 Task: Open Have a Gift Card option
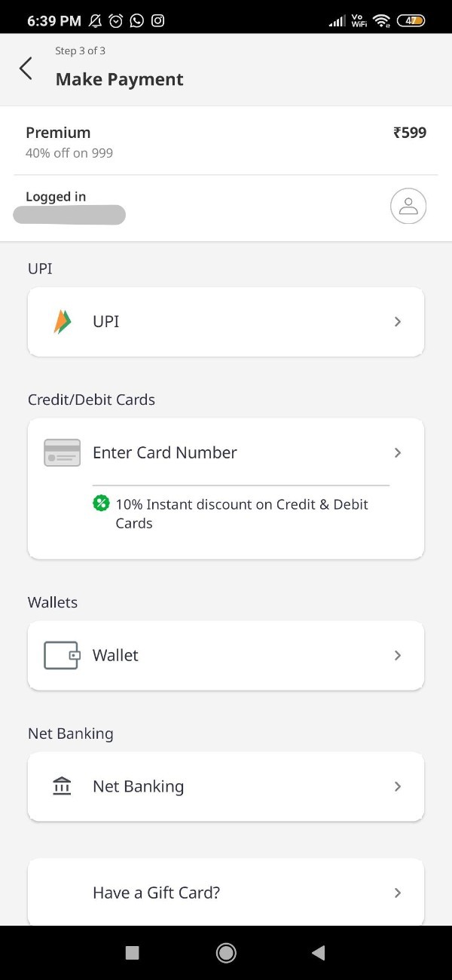tap(226, 893)
